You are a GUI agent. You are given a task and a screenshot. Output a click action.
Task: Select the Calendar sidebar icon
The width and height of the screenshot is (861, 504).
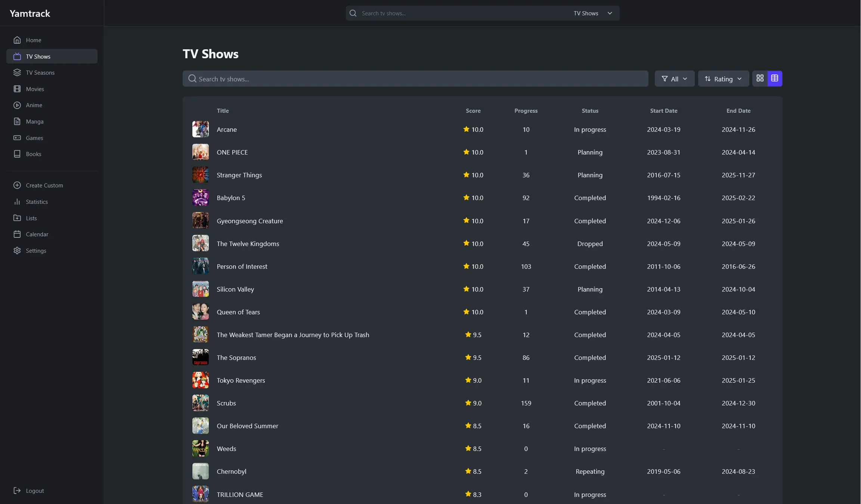[17, 234]
